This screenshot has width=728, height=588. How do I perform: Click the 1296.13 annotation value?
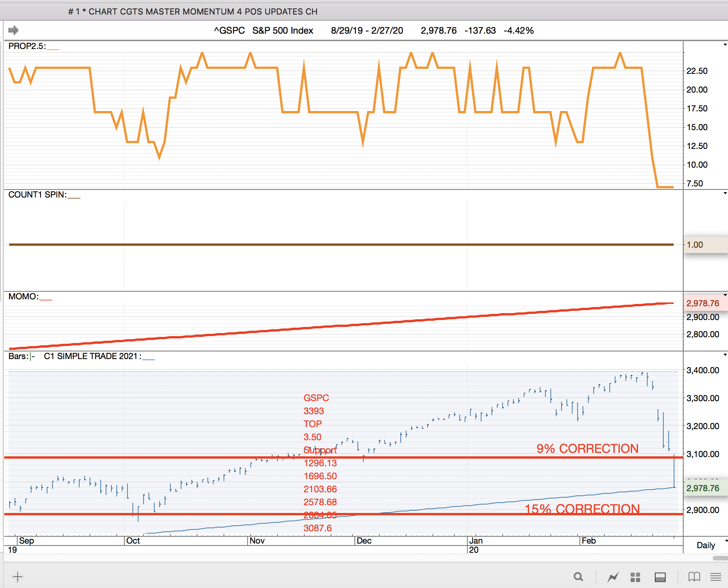[x=320, y=463]
